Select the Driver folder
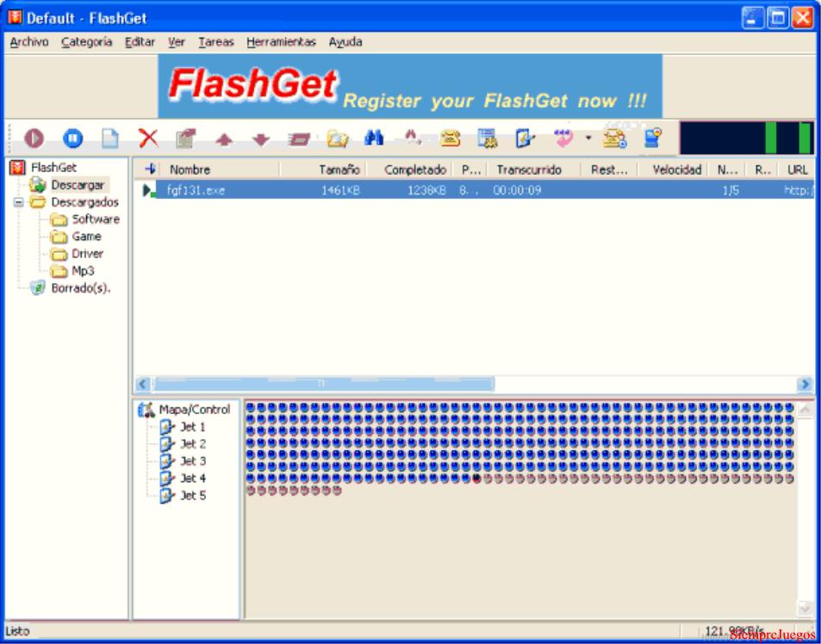The height and width of the screenshot is (644, 821). pyautogui.click(x=87, y=254)
